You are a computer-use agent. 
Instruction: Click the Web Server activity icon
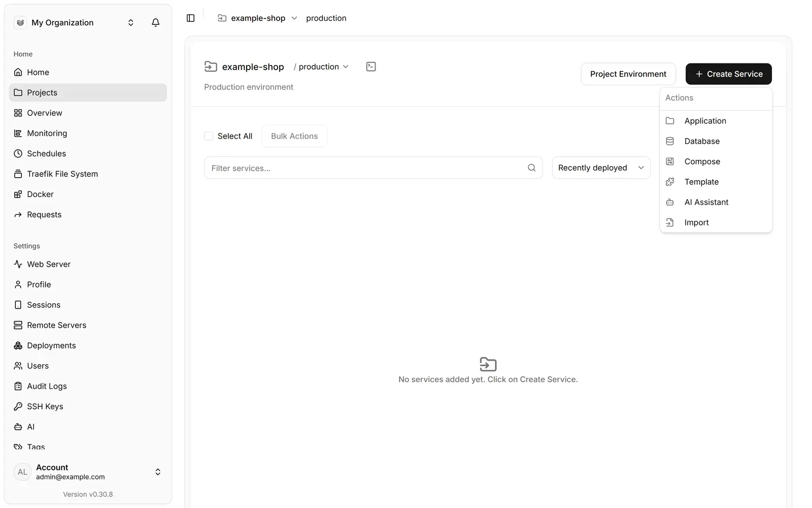[x=18, y=264]
